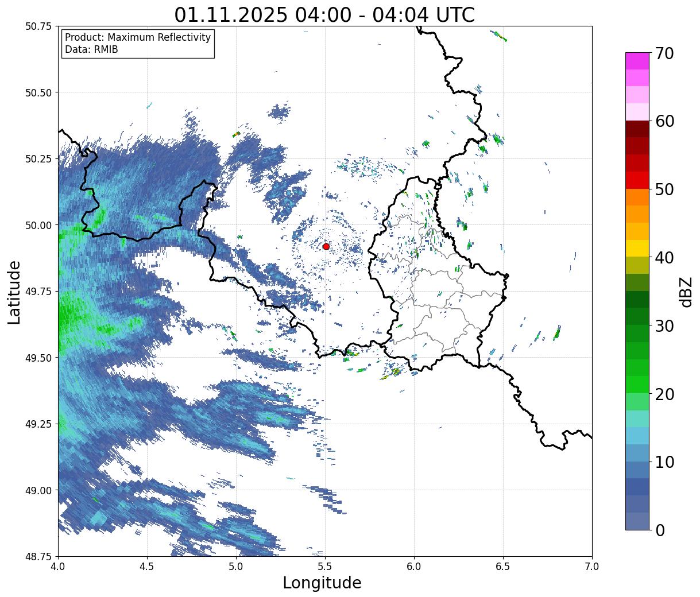Click the Latitude axis label
This screenshot has width=700, height=597.
(x=14, y=292)
